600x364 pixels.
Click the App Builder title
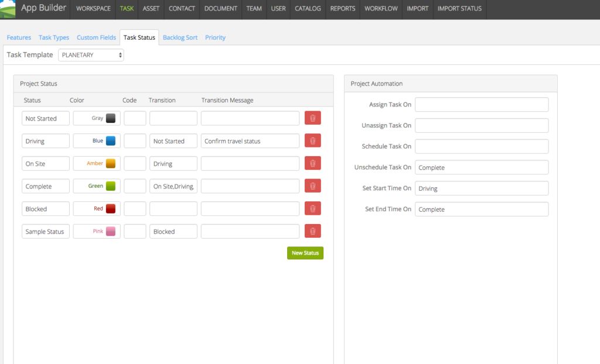click(43, 8)
